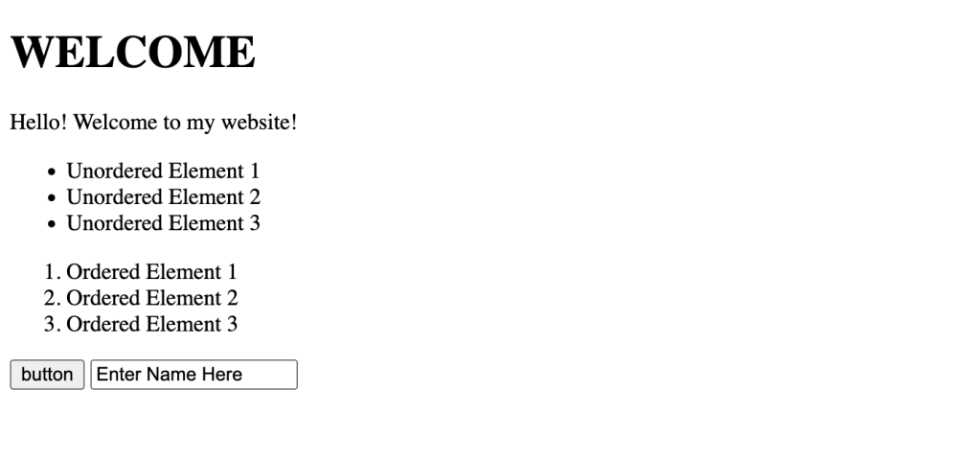The width and height of the screenshot is (980, 459).
Task: Click the WELCOME heading
Action: pos(133,52)
